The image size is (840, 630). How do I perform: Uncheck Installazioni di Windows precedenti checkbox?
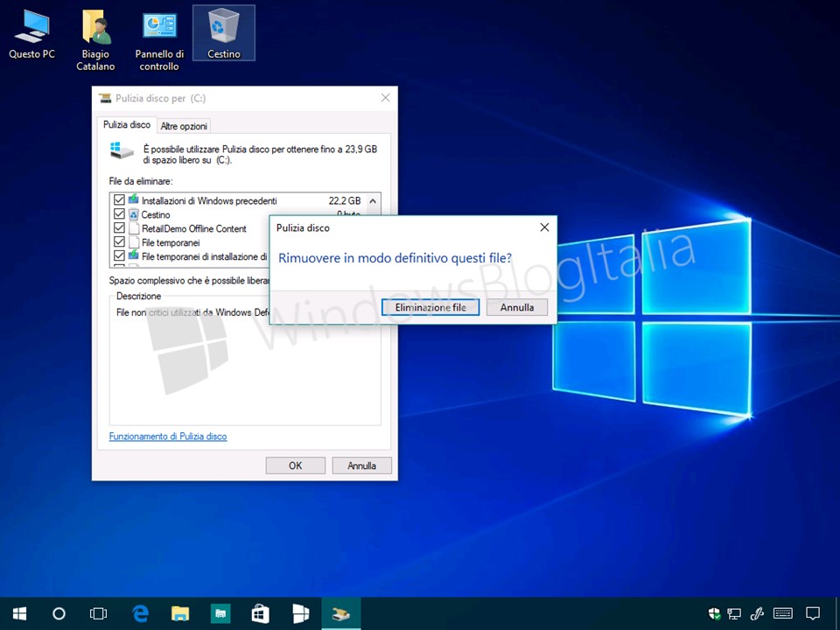[119, 200]
